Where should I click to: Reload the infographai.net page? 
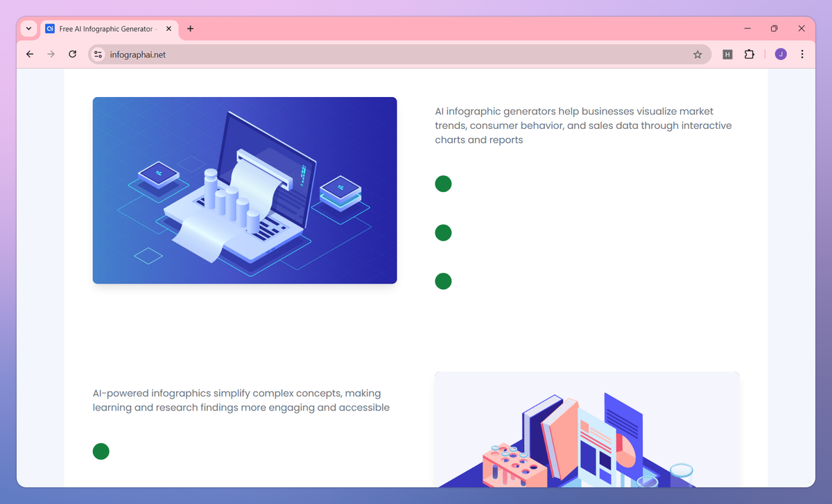[x=72, y=54]
